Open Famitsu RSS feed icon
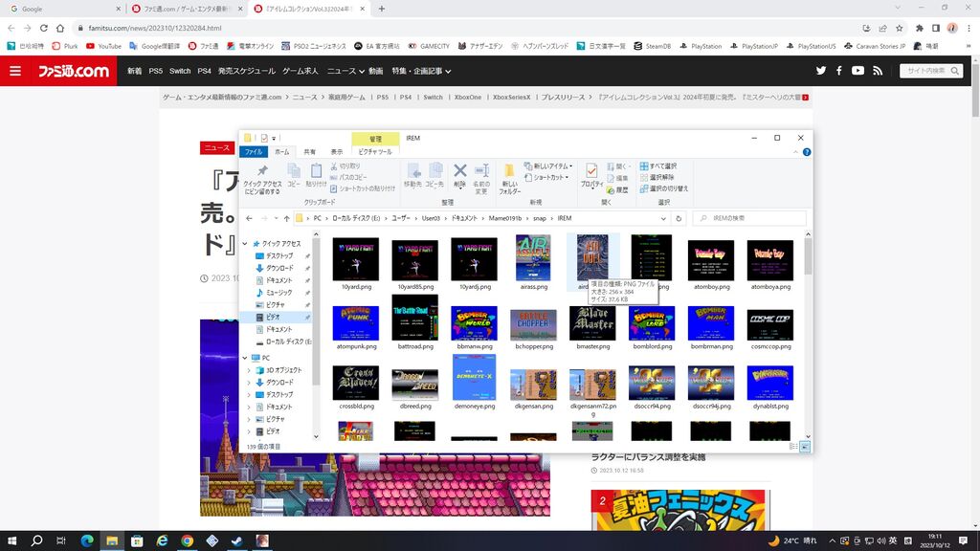The image size is (980, 551). (878, 71)
